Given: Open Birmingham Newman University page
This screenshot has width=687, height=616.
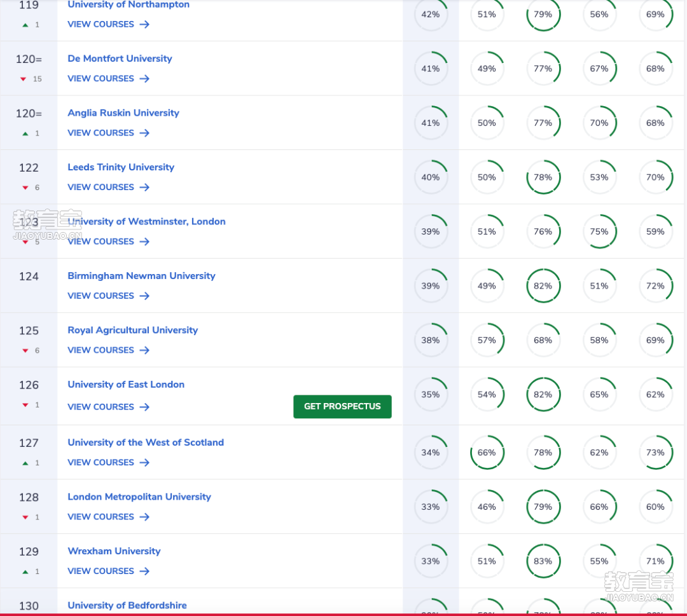Looking at the screenshot, I should 141,276.
